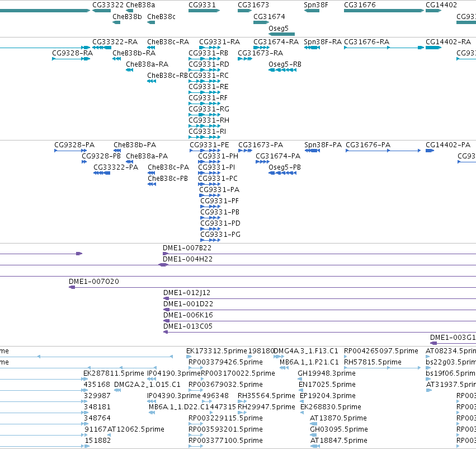Select the Oseg5-RB transcript label
Screen dimensions: 476x449
285,64
